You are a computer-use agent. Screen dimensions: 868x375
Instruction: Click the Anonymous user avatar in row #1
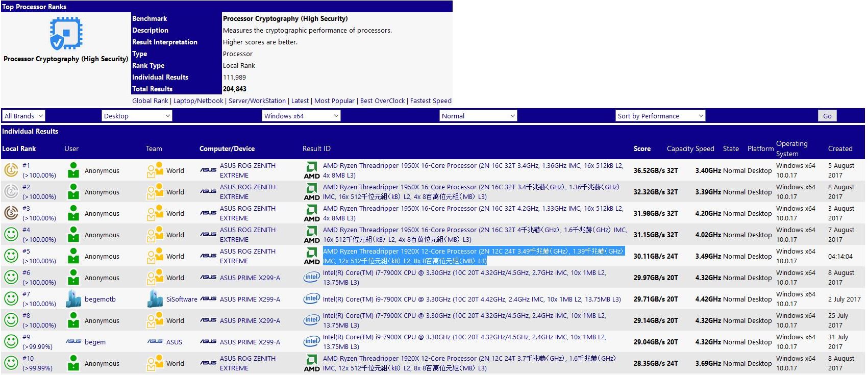[73, 170]
